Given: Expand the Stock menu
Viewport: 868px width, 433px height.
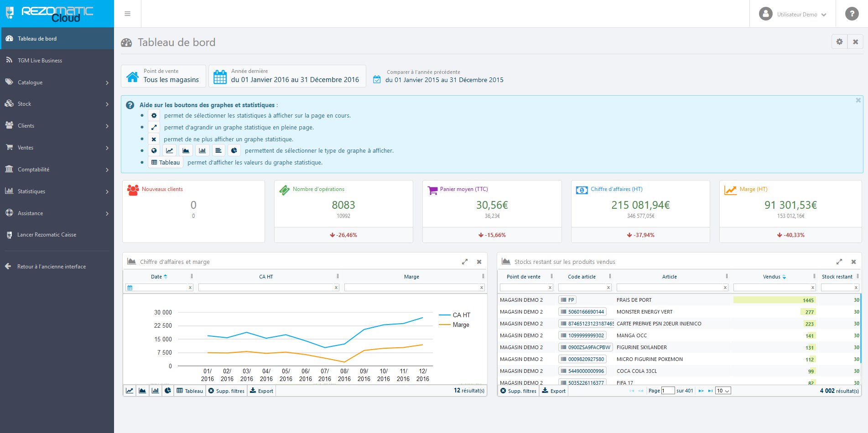Looking at the screenshot, I should coord(57,104).
